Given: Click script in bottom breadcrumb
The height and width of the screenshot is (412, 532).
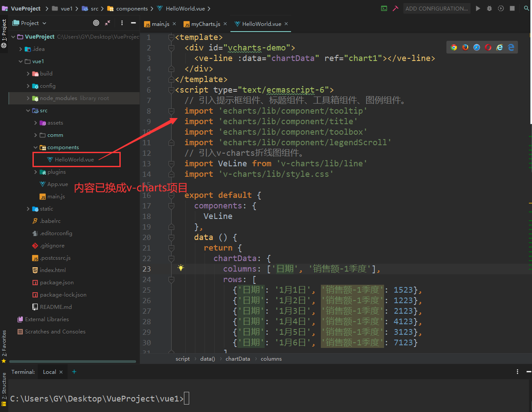Looking at the screenshot, I should click(183, 359).
